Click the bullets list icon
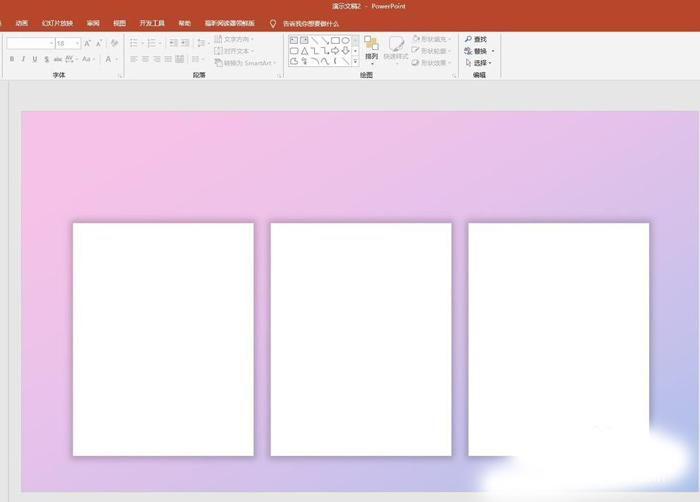 click(134, 44)
